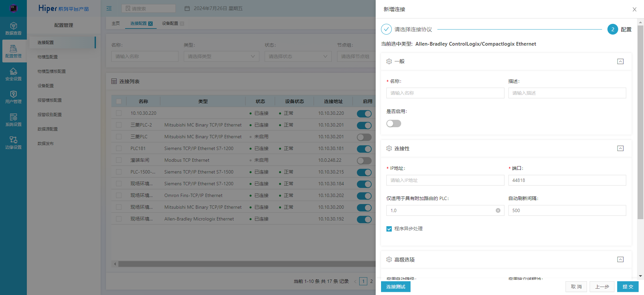Collapse the 高级选项 section
This screenshot has height=295, width=644.
(x=621, y=259)
